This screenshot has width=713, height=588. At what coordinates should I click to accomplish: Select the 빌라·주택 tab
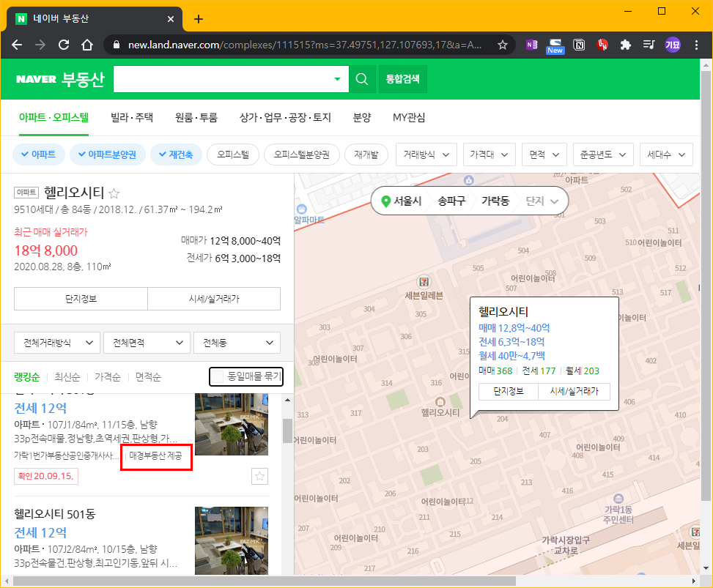[132, 117]
